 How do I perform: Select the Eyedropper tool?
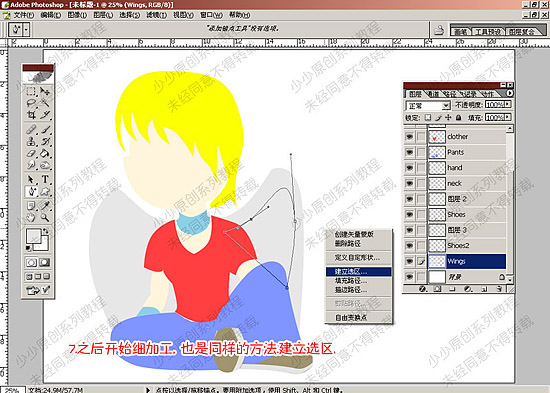pos(45,206)
